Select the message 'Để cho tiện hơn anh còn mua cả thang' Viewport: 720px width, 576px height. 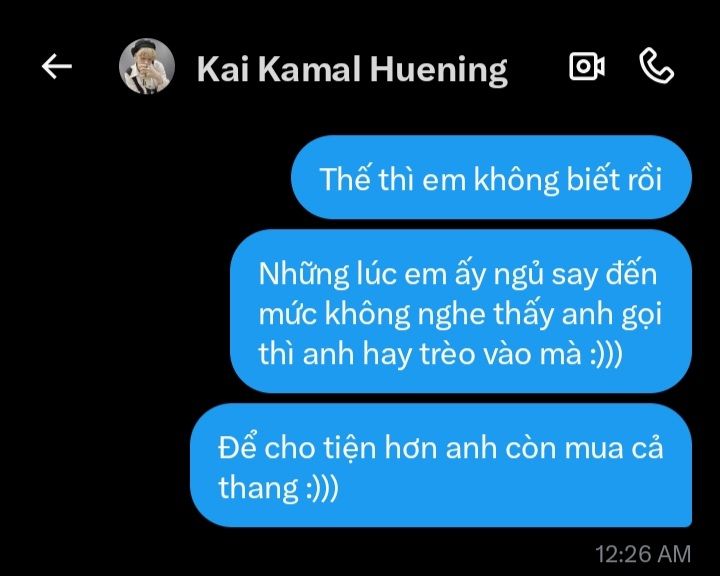(x=441, y=465)
